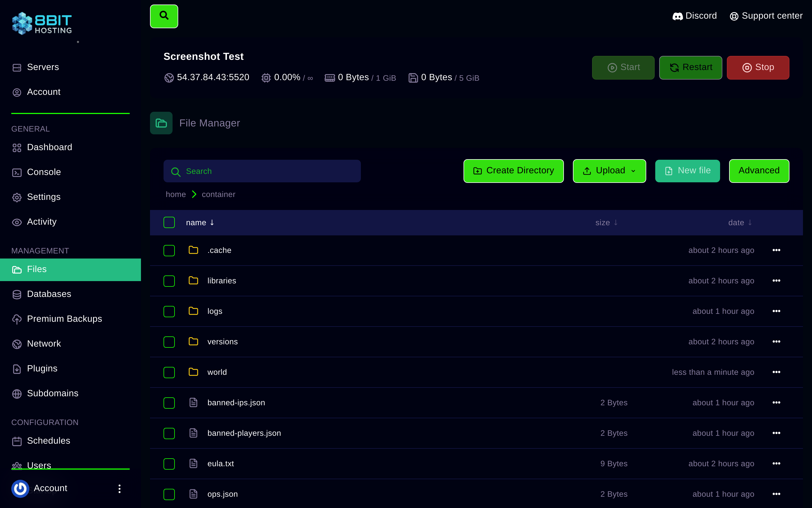812x508 pixels.
Task: Open Premium Backups page
Action: tap(57, 319)
